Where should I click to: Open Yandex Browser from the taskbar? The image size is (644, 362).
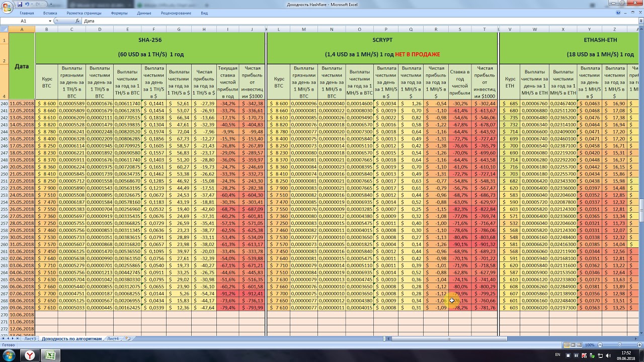click(x=30, y=355)
